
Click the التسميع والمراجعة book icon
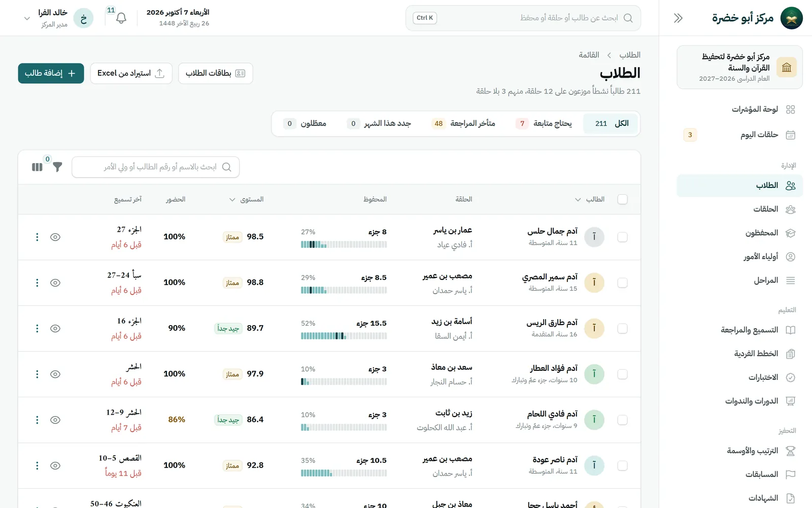790,330
